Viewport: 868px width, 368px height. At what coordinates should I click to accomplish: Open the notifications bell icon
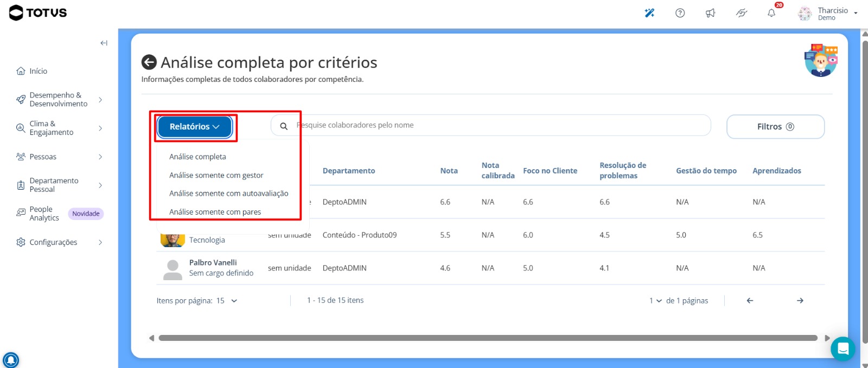(771, 13)
